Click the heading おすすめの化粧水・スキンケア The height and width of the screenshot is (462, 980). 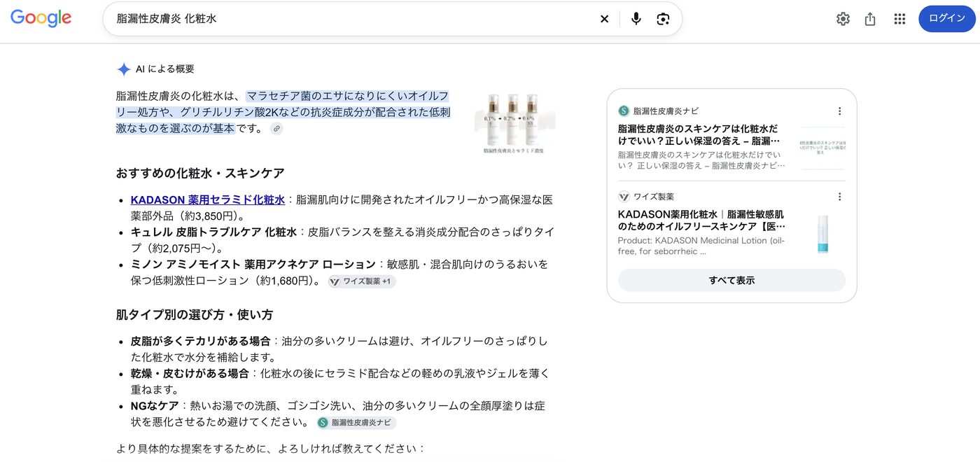[200, 173]
